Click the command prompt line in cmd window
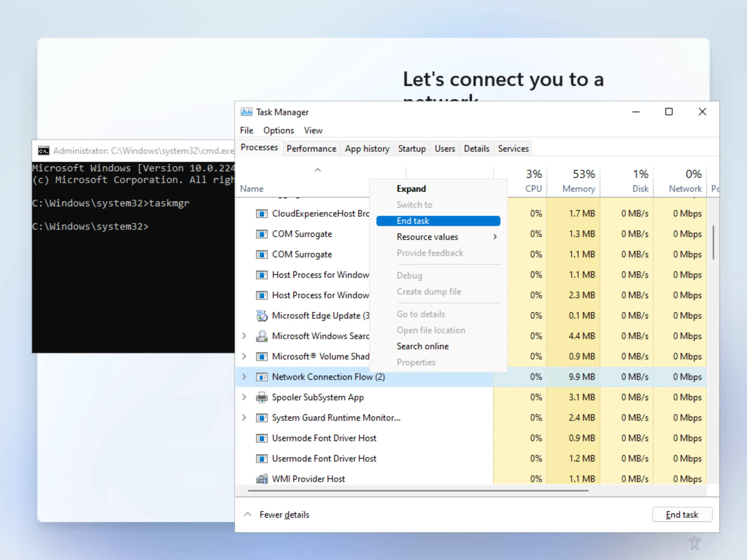This screenshot has width=747, height=560. [90, 227]
